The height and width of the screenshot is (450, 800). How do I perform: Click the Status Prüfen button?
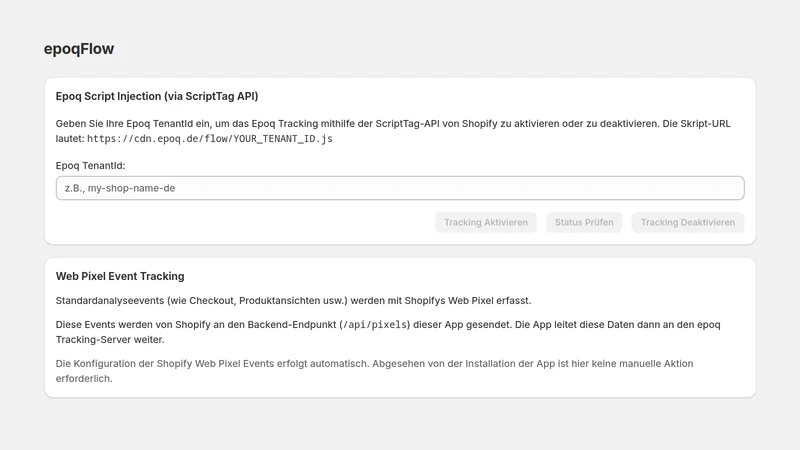point(584,222)
